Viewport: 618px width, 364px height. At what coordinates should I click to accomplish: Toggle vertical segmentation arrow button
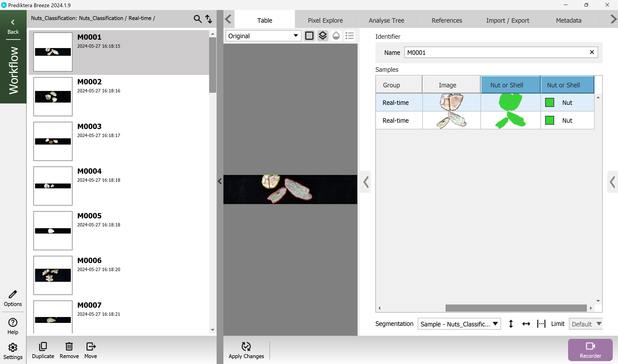511,324
